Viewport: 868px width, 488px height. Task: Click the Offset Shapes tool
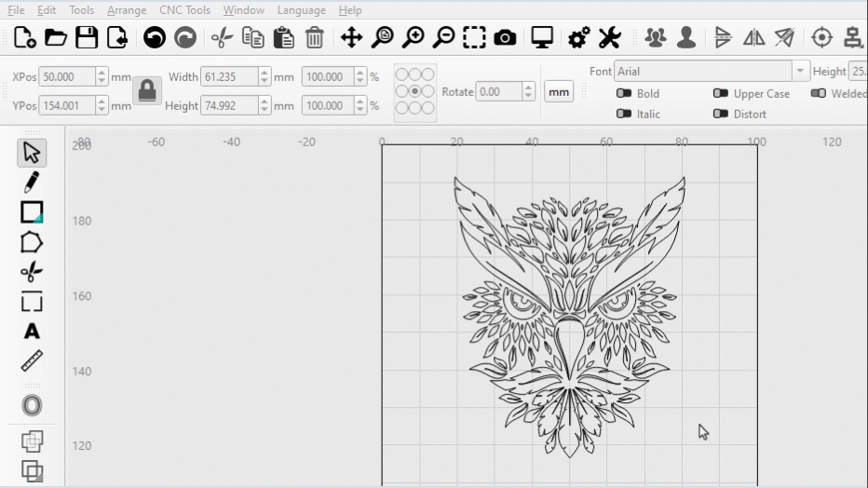tap(32, 406)
